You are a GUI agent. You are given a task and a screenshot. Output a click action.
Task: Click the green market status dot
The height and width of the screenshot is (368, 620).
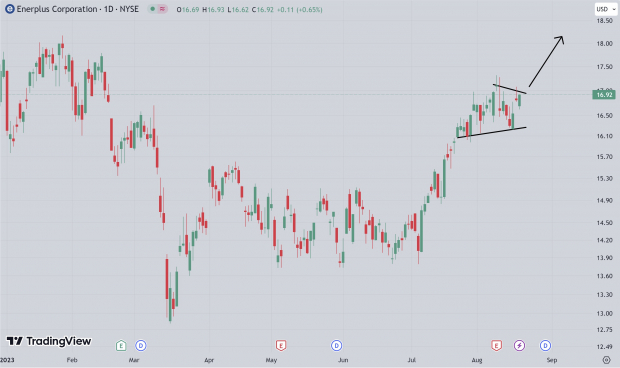click(153, 9)
